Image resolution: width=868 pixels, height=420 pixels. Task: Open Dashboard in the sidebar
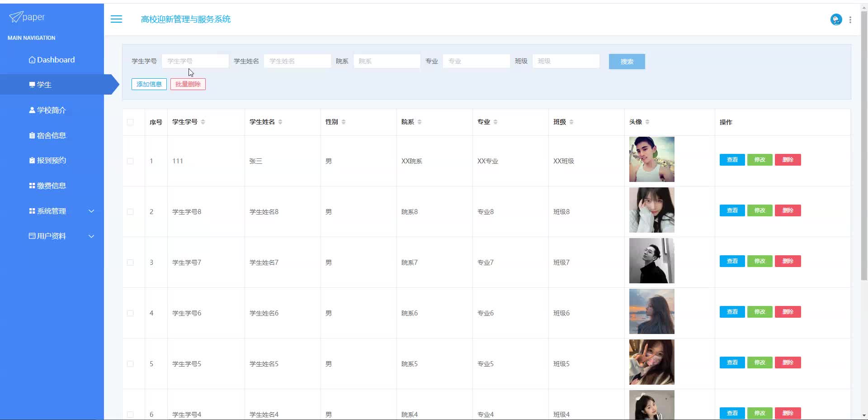click(x=52, y=60)
